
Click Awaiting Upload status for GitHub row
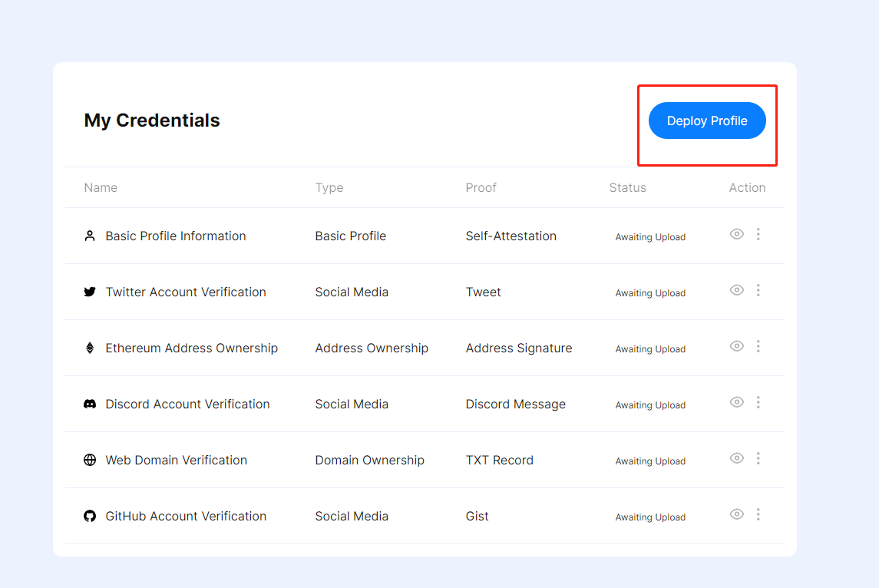(x=650, y=517)
